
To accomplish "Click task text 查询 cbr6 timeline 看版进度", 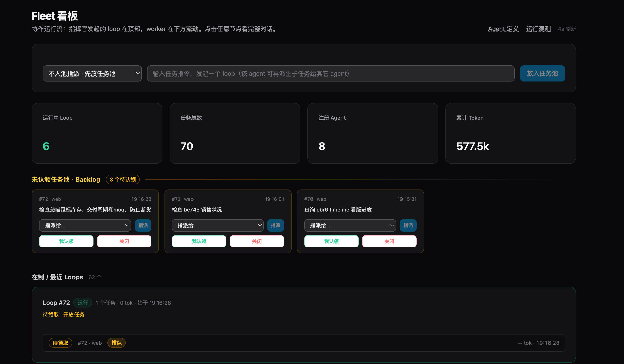I will tap(338, 210).
